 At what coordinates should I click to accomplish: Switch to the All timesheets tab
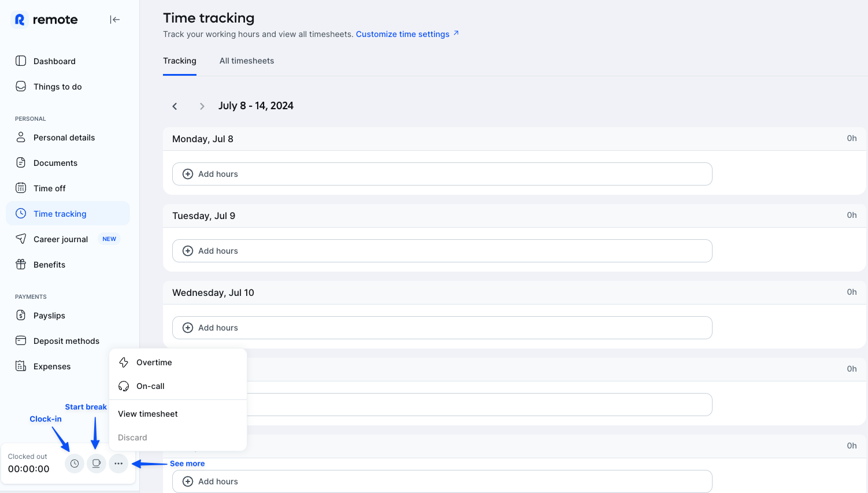pos(247,61)
